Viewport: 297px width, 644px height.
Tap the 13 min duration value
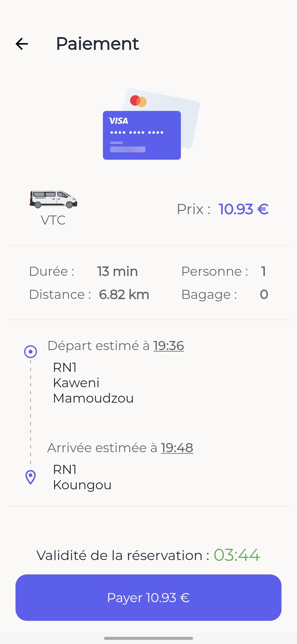point(117,271)
